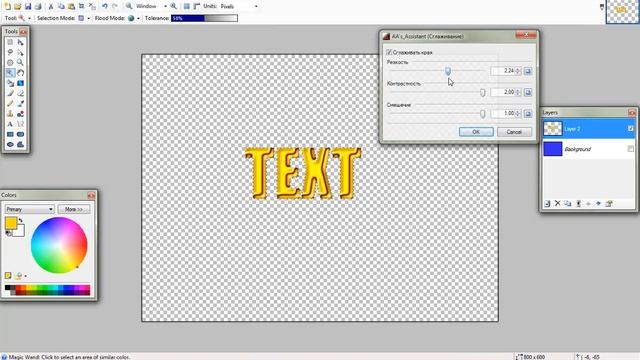
Task: Click the yellow primary color swatch
Action: (x=11, y=223)
